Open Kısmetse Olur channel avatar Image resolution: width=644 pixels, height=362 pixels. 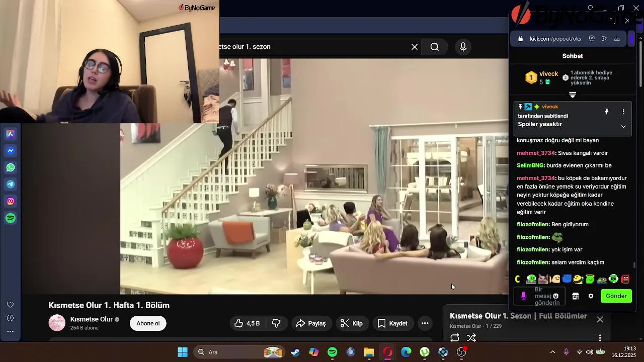57,323
